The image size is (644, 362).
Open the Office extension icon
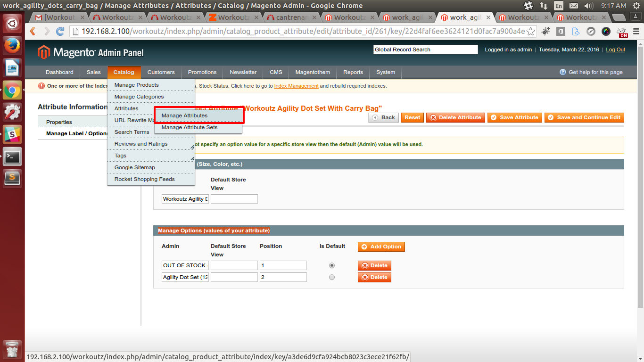pyautogui.click(x=561, y=32)
